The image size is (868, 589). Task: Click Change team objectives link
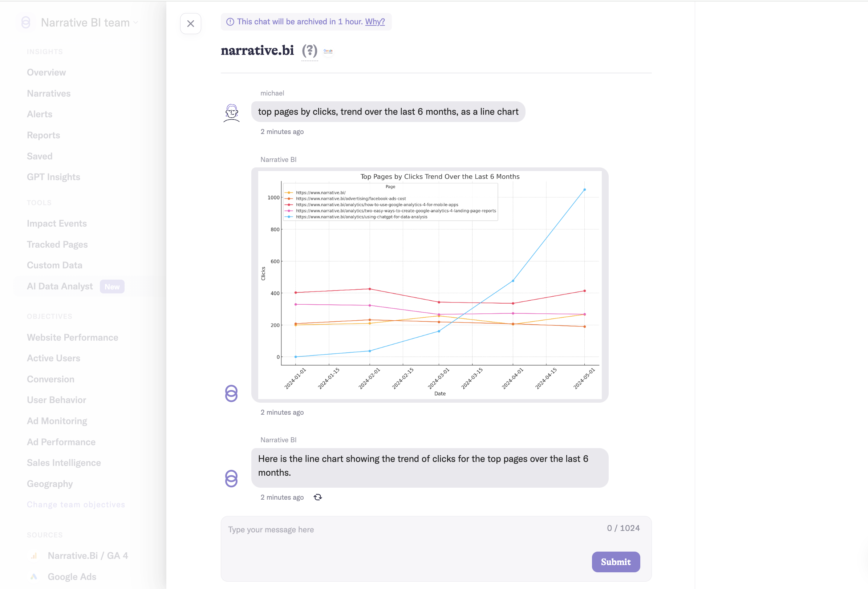(x=76, y=505)
